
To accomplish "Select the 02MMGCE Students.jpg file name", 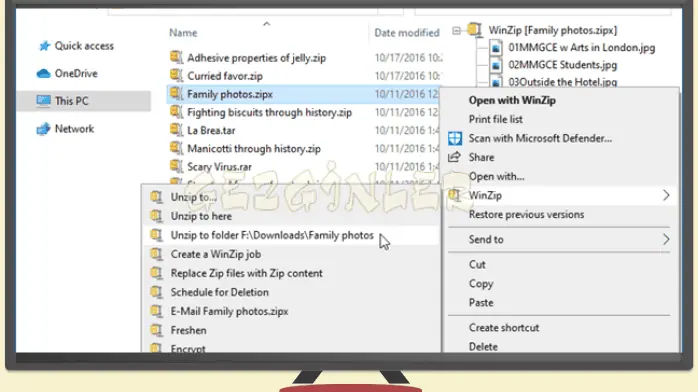I will tap(563, 65).
